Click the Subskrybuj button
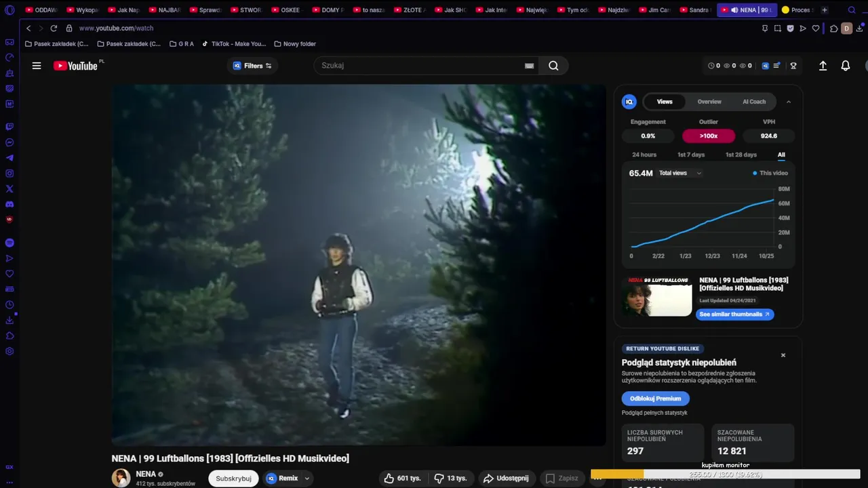The height and width of the screenshot is (488, 868). 233,479
